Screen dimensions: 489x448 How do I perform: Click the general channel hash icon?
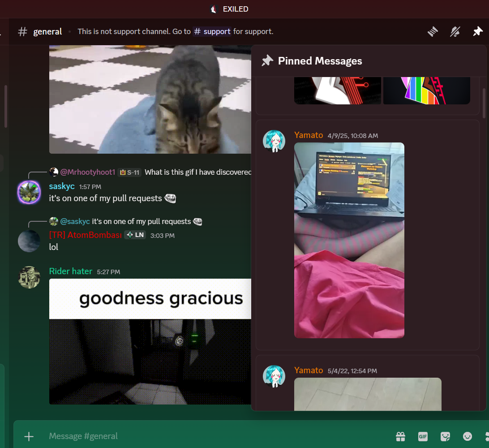click(x=22, y=31)
